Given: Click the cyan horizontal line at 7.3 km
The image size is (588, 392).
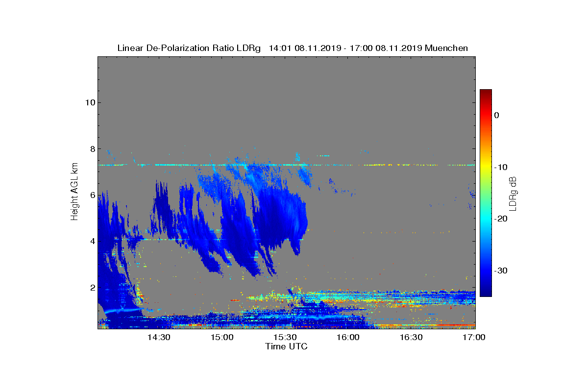Looking at the screenshot, I should pos(286,165).
